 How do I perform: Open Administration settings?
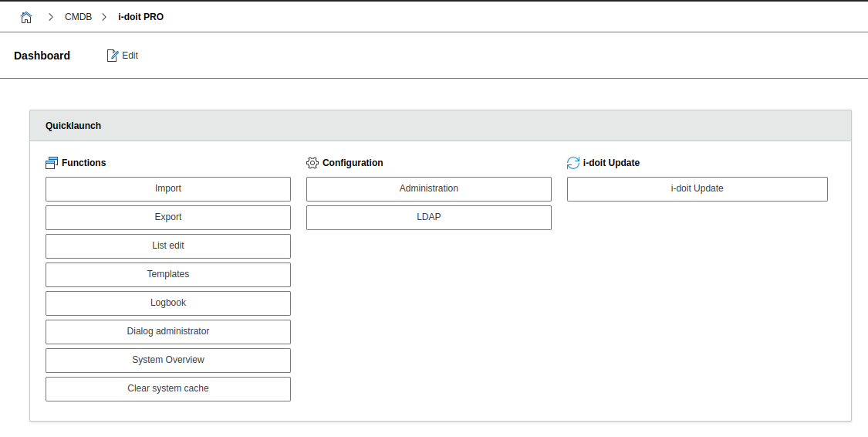(429, 189)
